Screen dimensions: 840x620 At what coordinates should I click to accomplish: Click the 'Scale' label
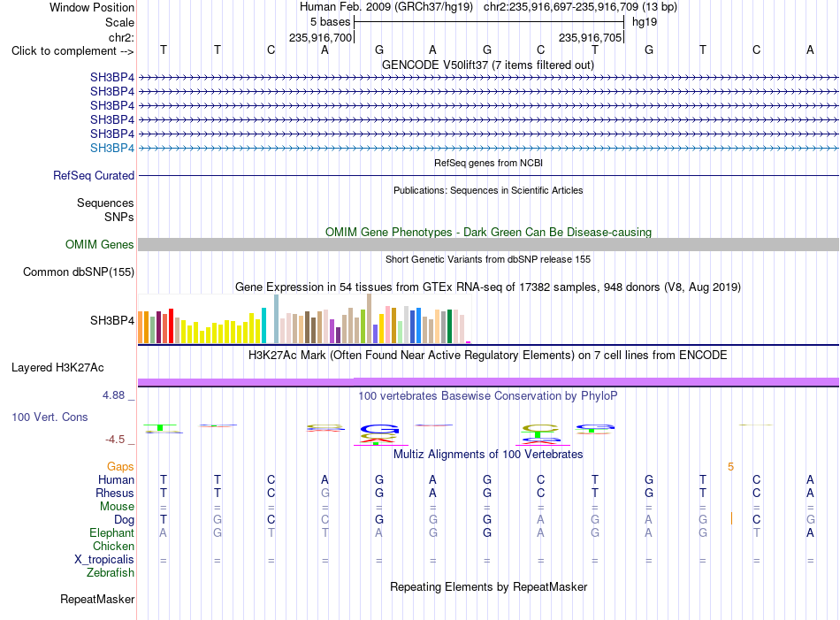[x=119, y=22]
